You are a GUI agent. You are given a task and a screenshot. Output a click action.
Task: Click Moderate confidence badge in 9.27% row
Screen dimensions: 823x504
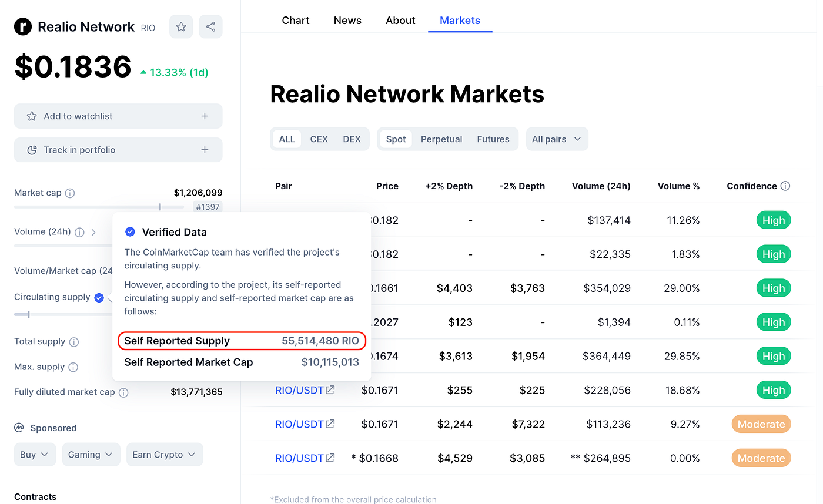click(x=761, y=424)
